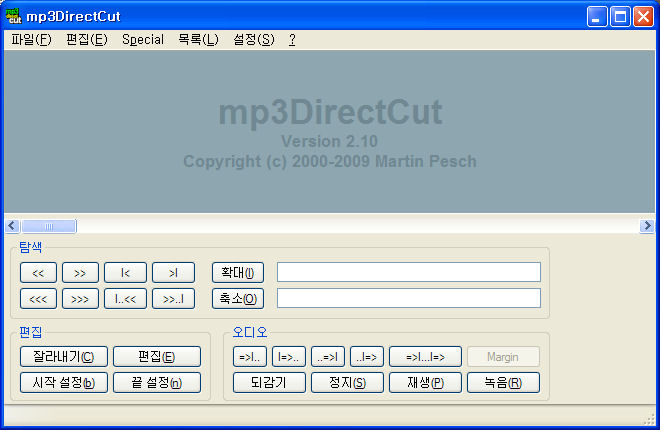
Task: Open the 파일(F) menu
Action: [x=31, y=40]
